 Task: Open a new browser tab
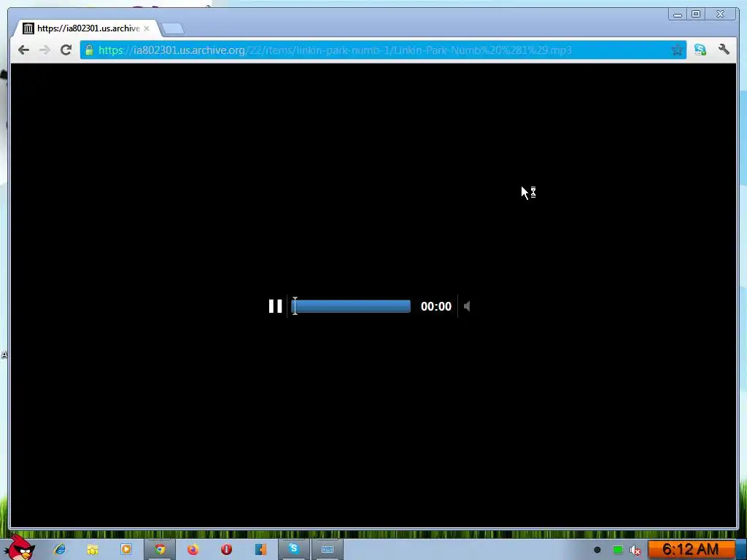(172, 28)
